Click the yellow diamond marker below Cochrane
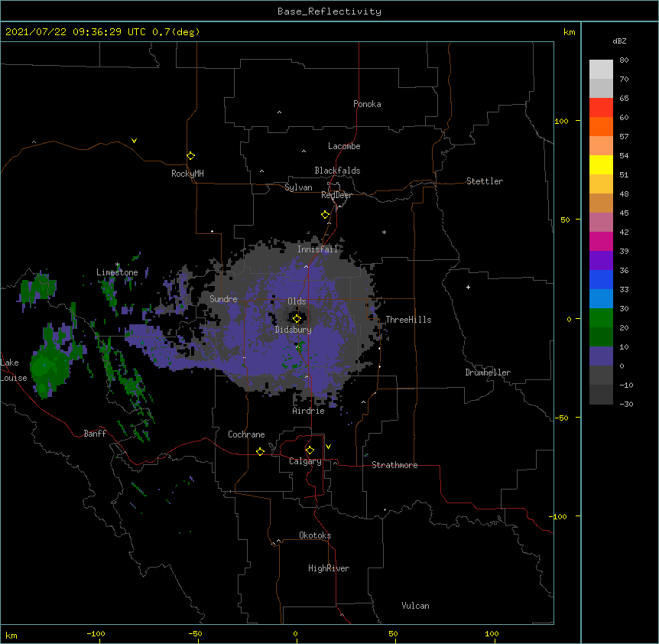Screen dimensions: 659x644 pos(260,451)
